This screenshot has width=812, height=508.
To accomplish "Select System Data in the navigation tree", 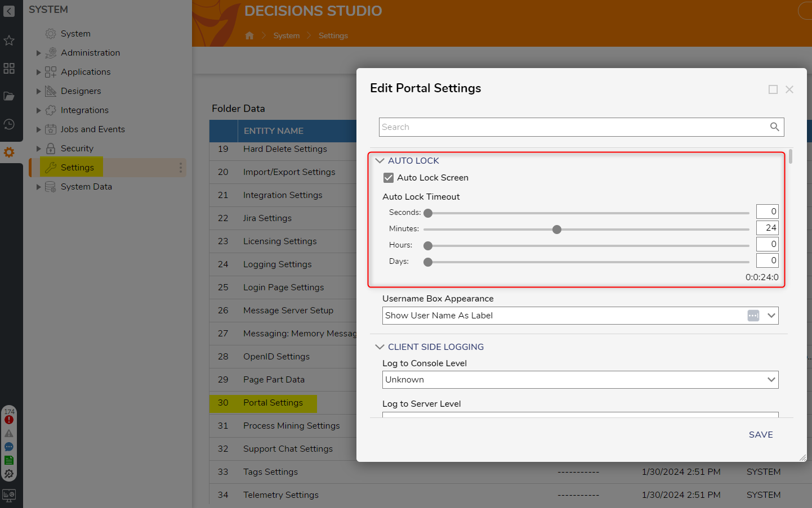I will click(86, 187).
